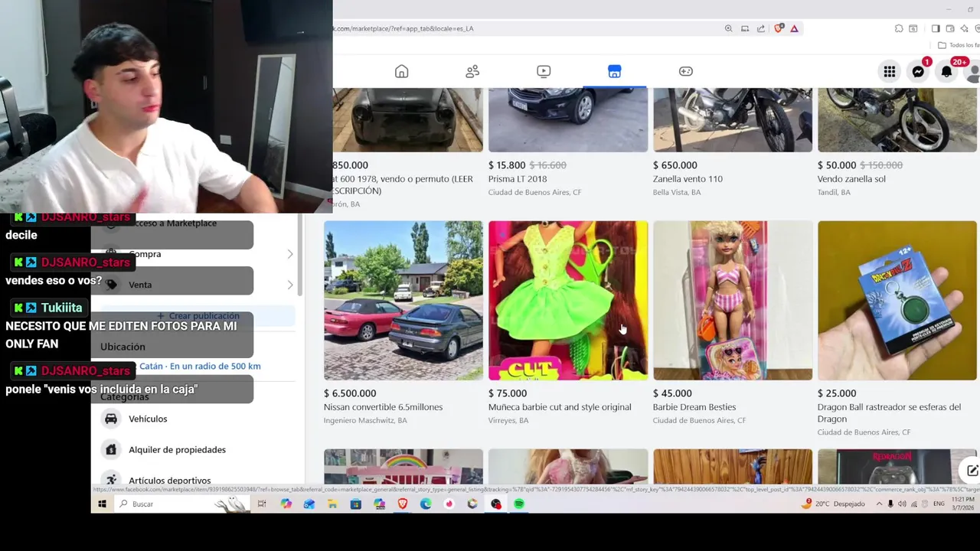Screen dimensions: 980x551
Task: Open the weather widget '20°C Despejado'
Action: (833, 504)
